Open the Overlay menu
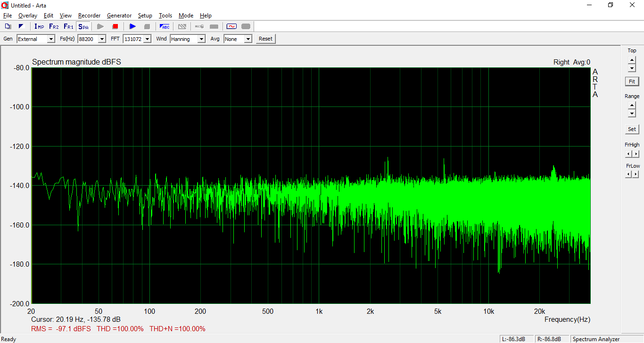Viewport: 644px width, 343px height. [27, 16]
